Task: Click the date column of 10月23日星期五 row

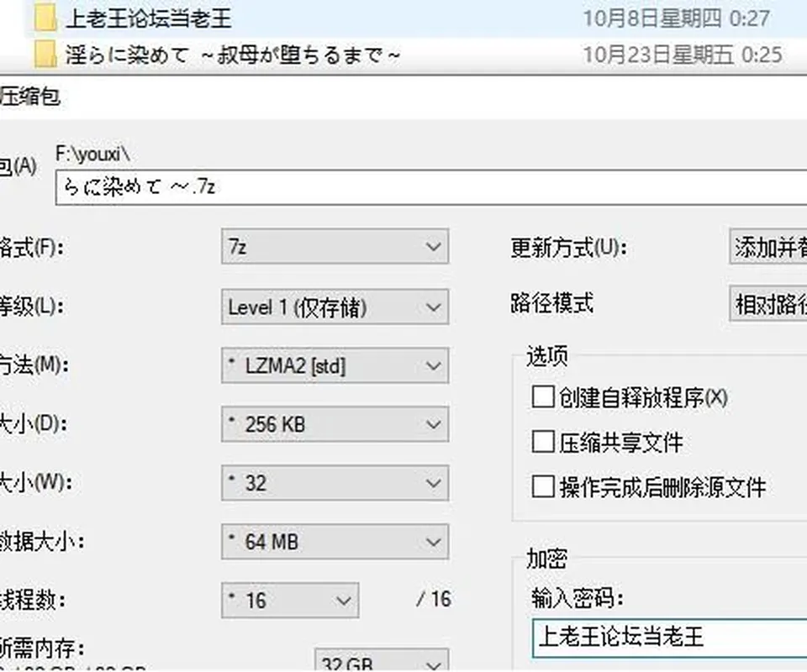Action: point(682,55)
